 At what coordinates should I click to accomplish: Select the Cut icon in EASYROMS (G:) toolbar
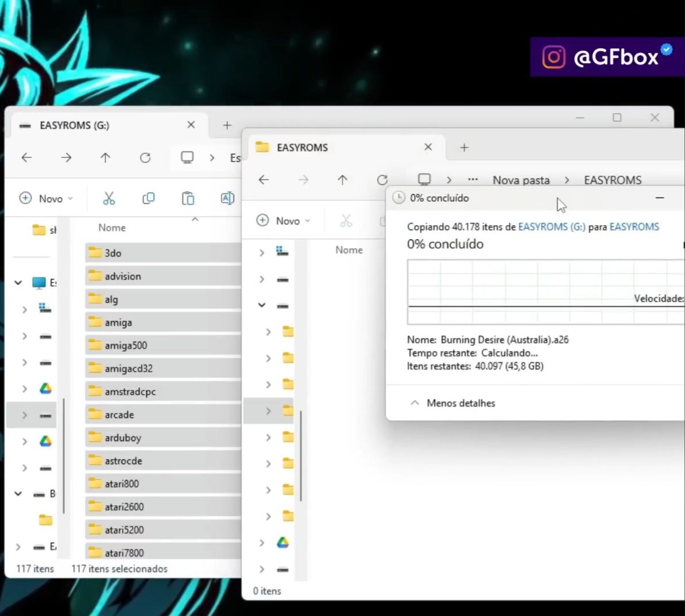click(x=109, y=198)
